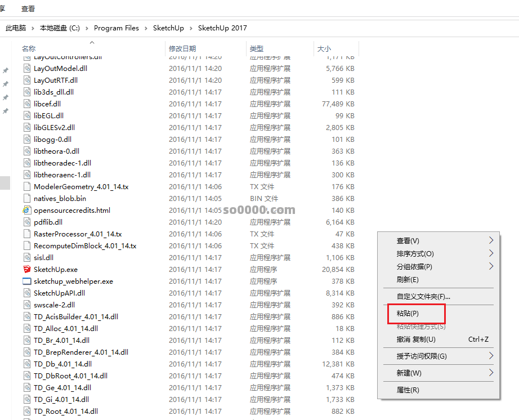Viewport: 519px width, 420px height.
Task: Click the 77,489 KB size of libcef.dll
Action: tap(338, 104)
